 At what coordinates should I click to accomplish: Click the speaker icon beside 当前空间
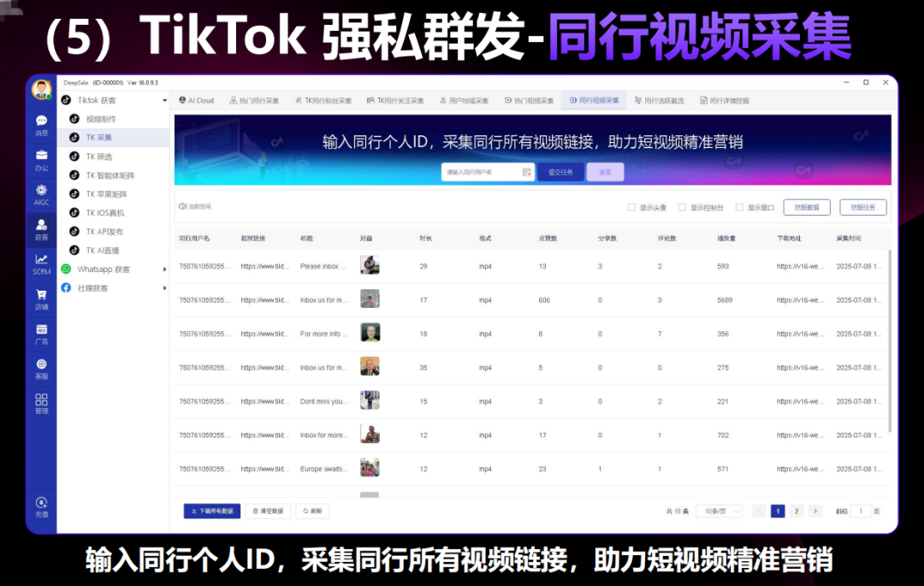coord(183,207)
